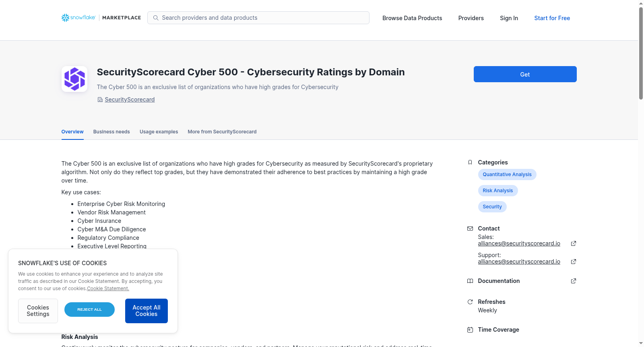Click 'Regulatory Compliance' list item
Image resolution: width=644 pixels, height=347 pixels.
pyautogui.click(x=108, y=238)
